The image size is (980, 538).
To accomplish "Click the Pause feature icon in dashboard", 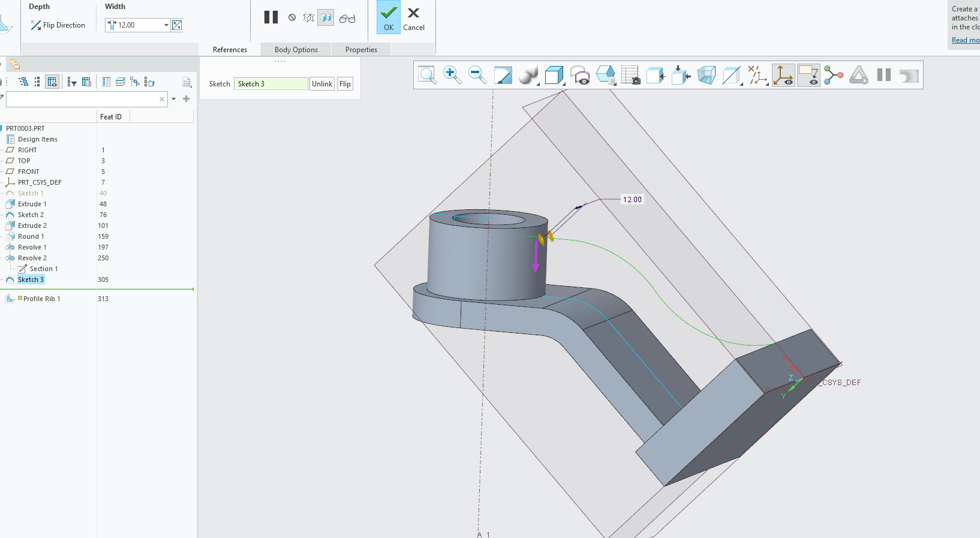I will pyautogui.click(x=271, y=17).
